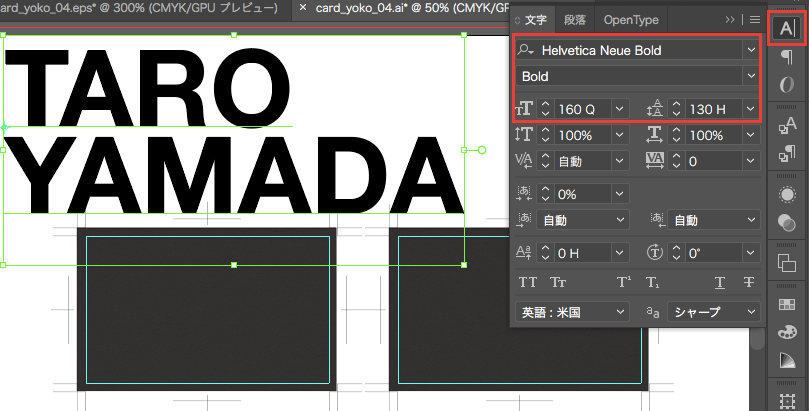This screenshot has width=809, height=411.
Task: Toggle underline text formatting
Action: (719, 283)
